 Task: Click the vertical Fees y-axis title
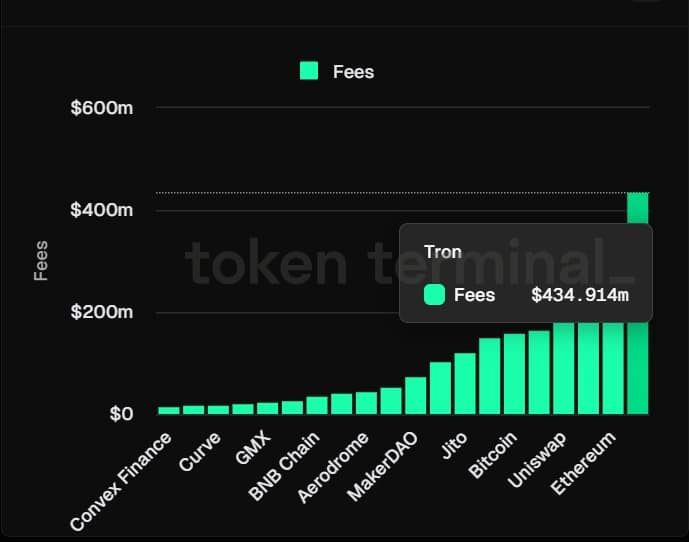tap(41, 259)
